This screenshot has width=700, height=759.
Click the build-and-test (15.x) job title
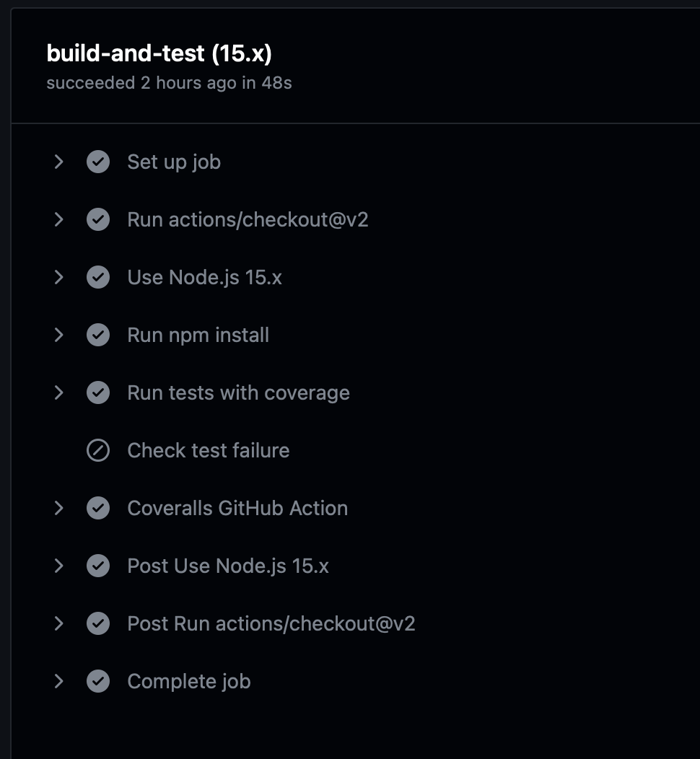coord(159,53)
